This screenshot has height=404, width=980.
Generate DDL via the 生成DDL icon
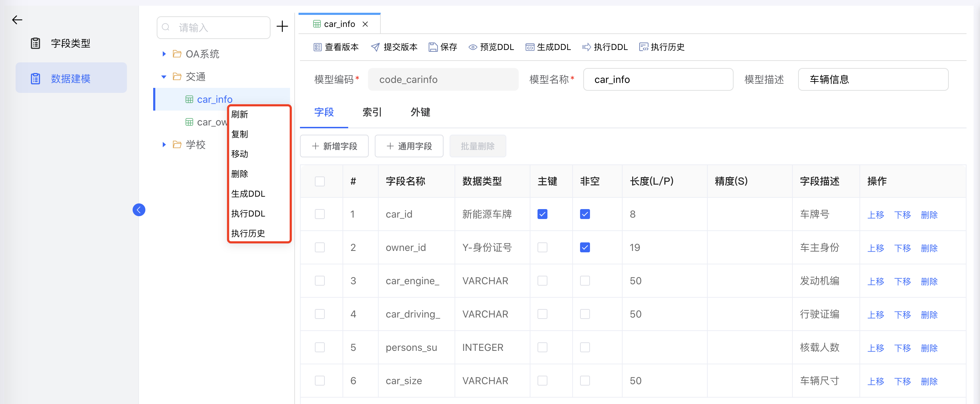[548, 47]
